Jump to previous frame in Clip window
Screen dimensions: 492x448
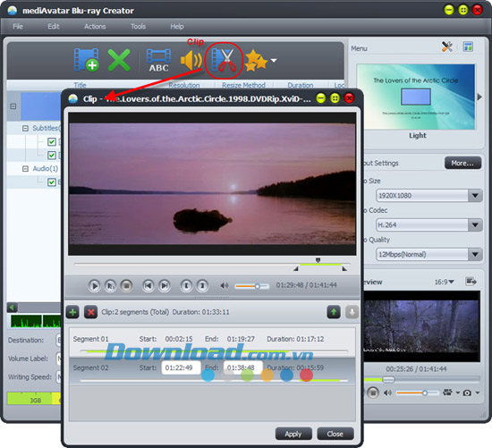[x=148, y=285]
